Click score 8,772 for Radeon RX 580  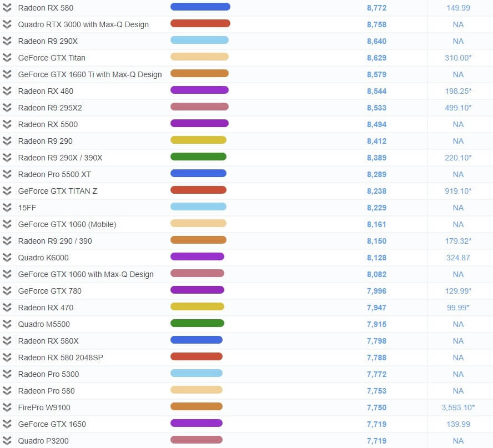(x=376, y=8)
